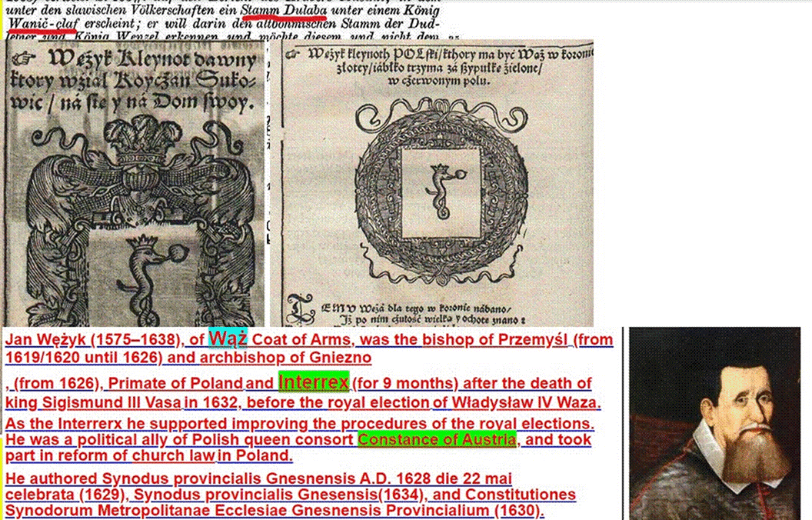This screenshot has width=812, height=520.
Task: Click the highlighted "Constance of Austria" link
Action: coord(437,440)
